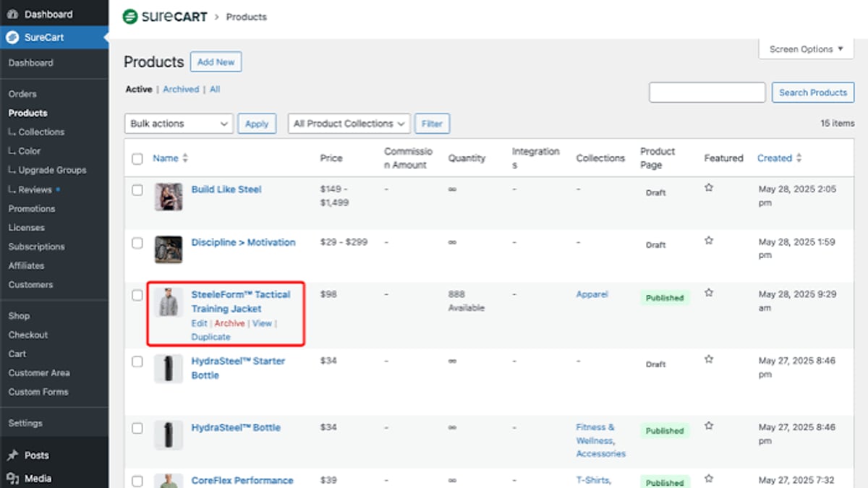The width and height of the screenshot is (868, 488).
Task: Open HydraSteel Starter Bottle thumbnail
Action: click(169, 369)
